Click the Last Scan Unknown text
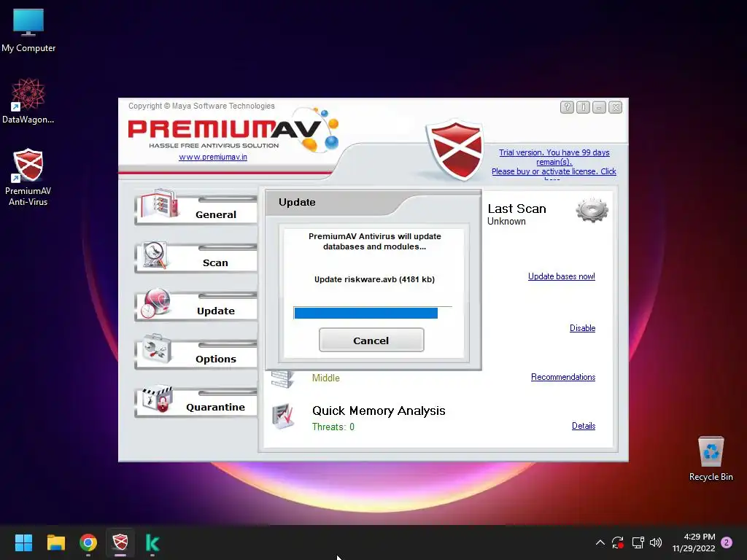 506,222
